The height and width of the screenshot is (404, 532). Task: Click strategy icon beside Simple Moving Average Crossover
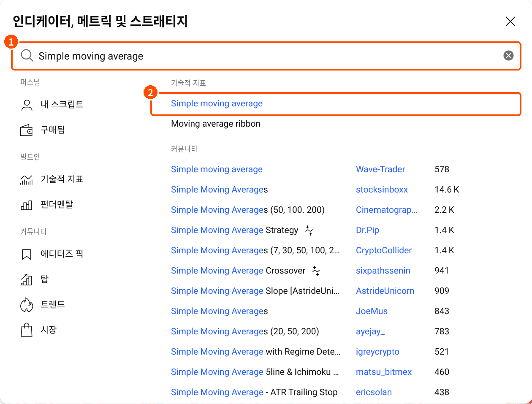tap(316, 271)
